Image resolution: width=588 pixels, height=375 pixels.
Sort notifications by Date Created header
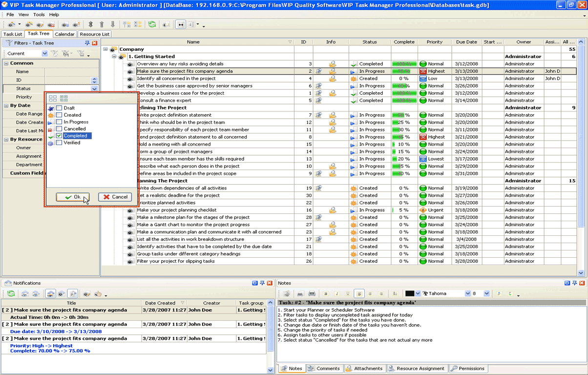point(163,303)
